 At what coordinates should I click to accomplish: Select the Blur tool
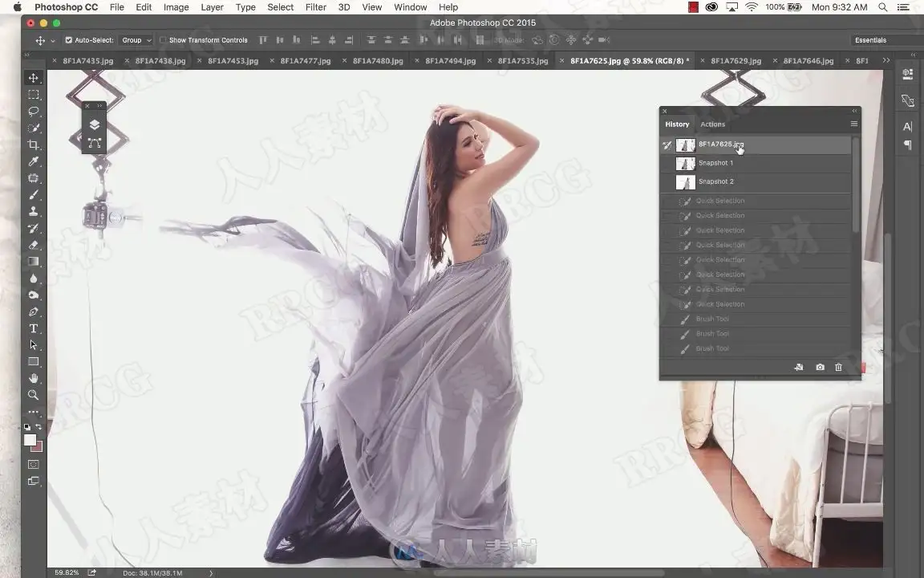34,279
